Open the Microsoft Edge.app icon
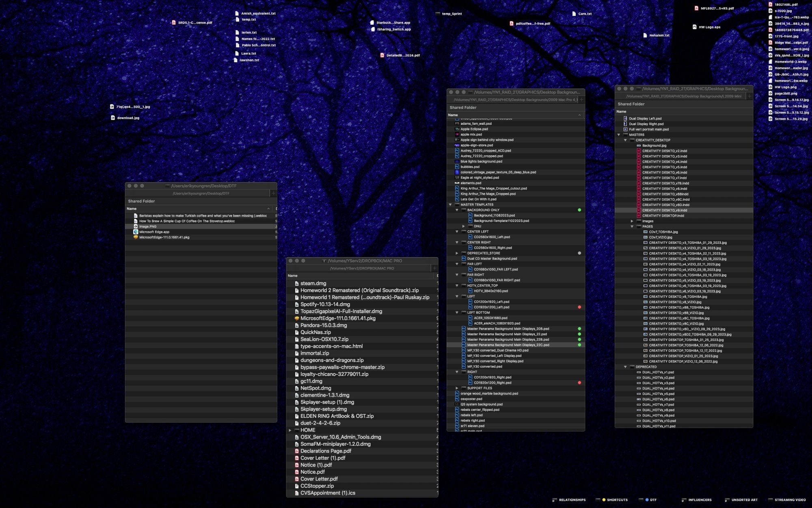812x508 pixels. click(x=136, y=232)
